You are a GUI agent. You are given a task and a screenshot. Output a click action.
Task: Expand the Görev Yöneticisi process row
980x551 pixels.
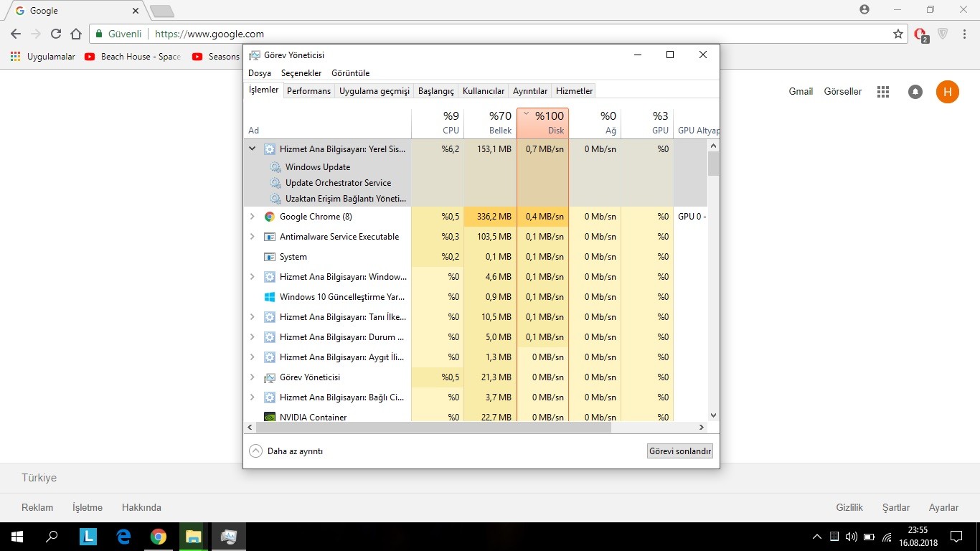252,377
